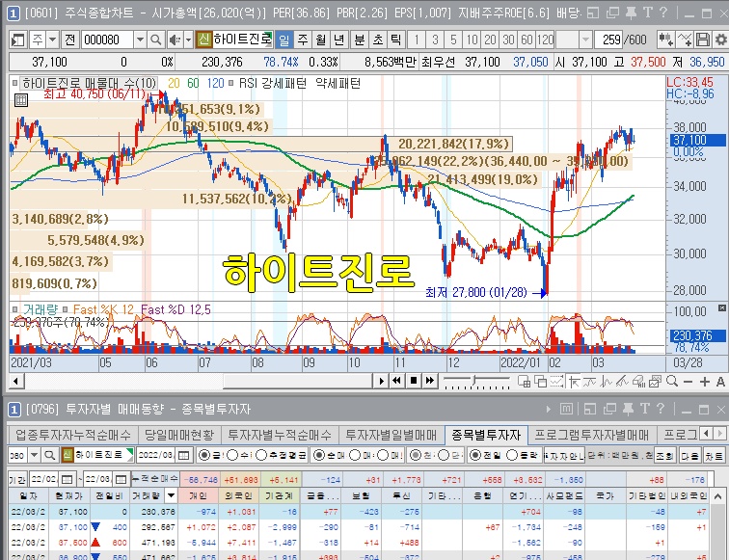This screenshot has width=729, height=560.
Task: Click calendar icon beside 2022/03 date field
Action: click(x=183, y=455)
